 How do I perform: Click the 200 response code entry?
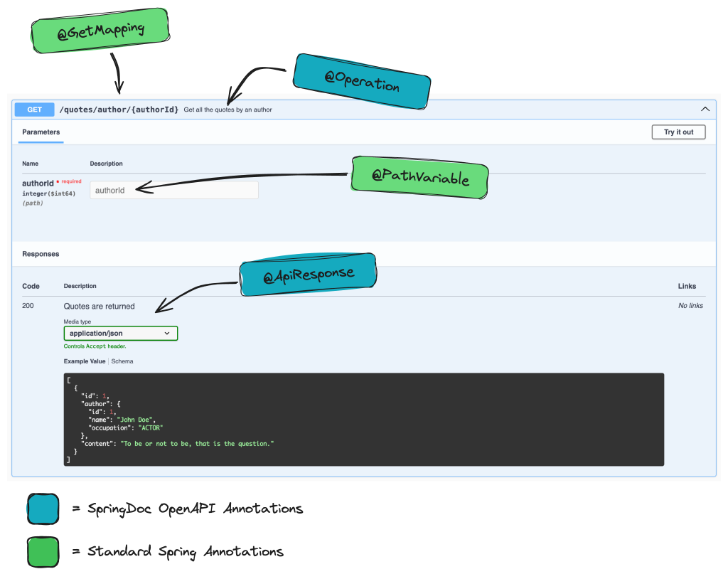28,305
